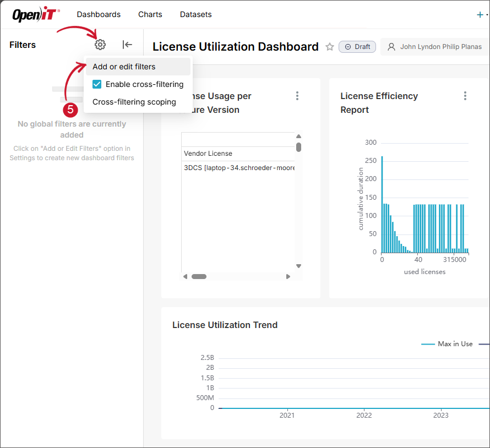Image resolution: width=490 pixels, height=448 pixels.
Task: Click the License Utilization Trend chart title
Action: (x=225, y=325)
